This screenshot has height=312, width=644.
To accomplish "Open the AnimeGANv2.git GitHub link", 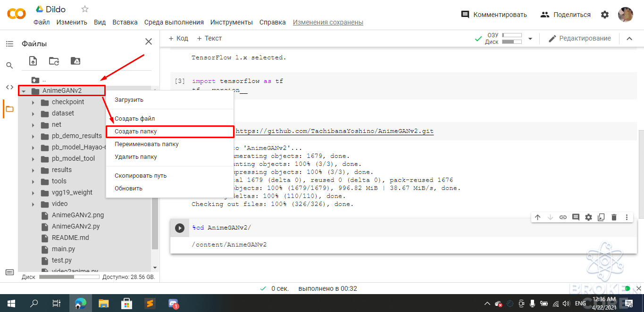I will [x=334, y=131].
